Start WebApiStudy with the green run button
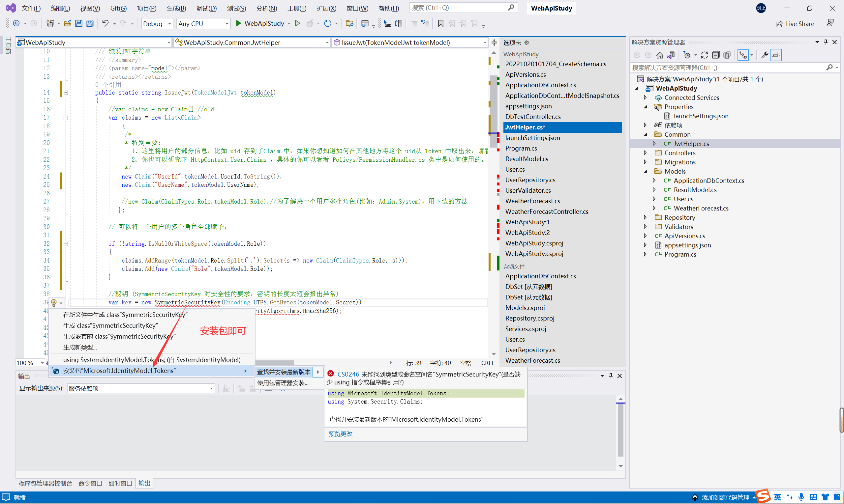 pos(238,23)
